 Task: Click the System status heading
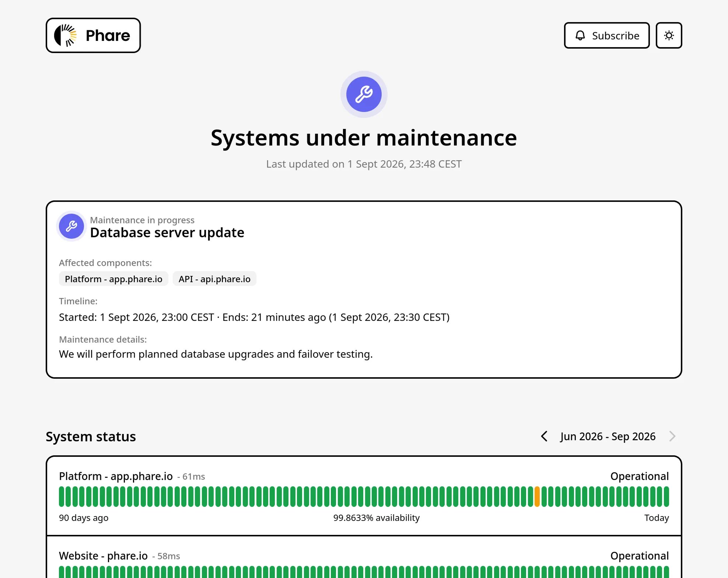click(x=91, y=437)
